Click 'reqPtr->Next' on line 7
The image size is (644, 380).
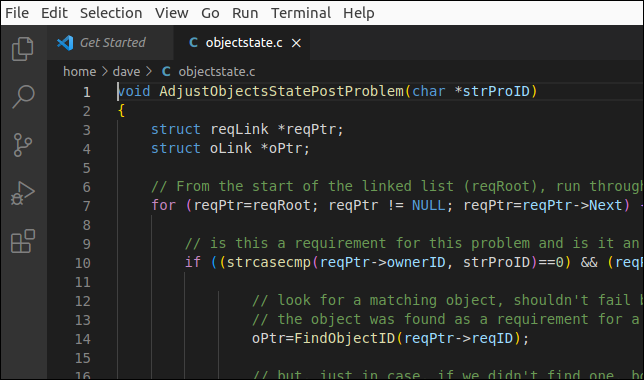[572, 205]
